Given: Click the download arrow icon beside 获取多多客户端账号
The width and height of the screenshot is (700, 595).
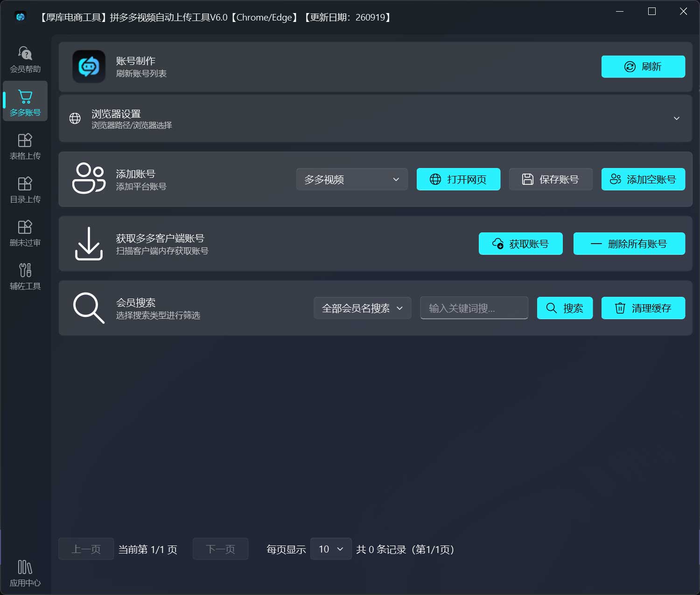Looking at the screenshot, I should pyautogui.click(x=89, y=244).
